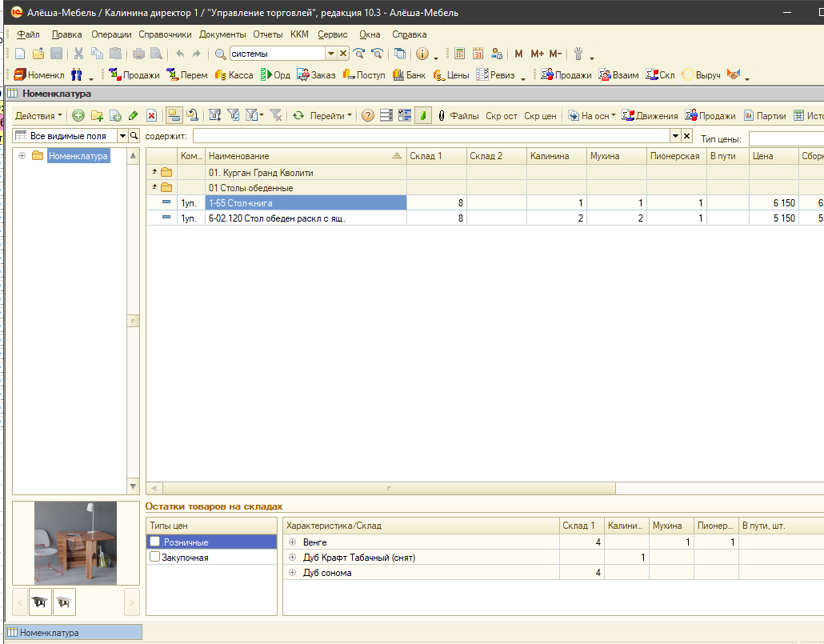The width and height of the screenshot is (824, 644).
Task: Check the Закупочная price type checkbox
Action: [x=155, y=558]
